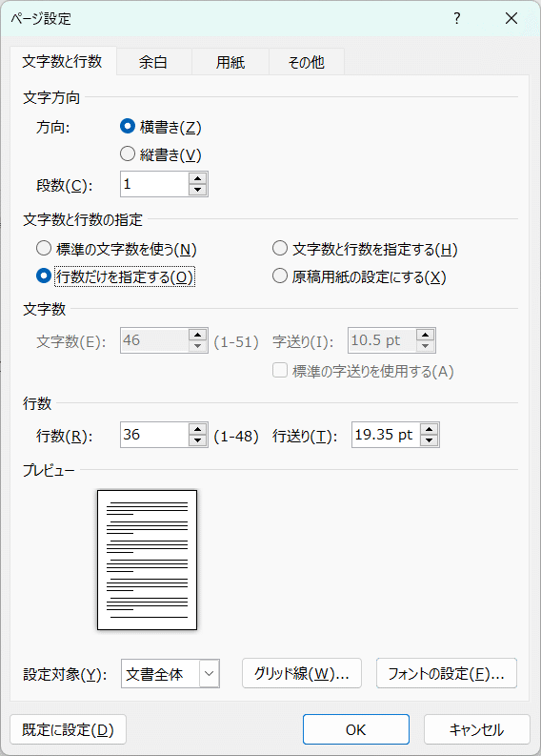Select 原稿用紙の設定にする option
This screenshot has width=541, height=756.
tap(280, 276)
